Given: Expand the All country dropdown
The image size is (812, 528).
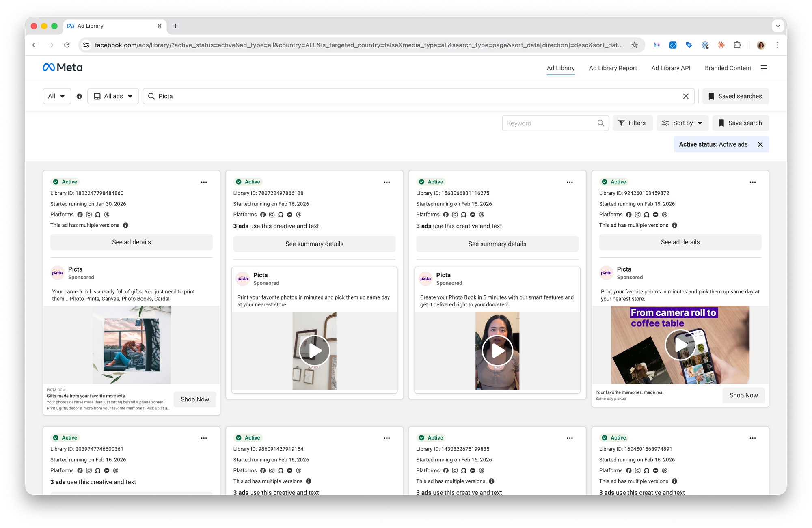Looking at the screenshot, I should pyautogui.click(x=57, y=96).
